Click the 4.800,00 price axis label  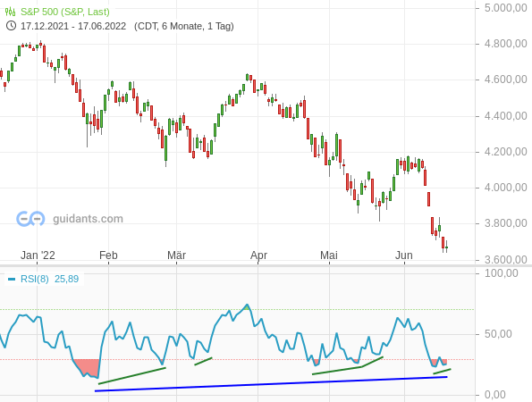pos(505,44)
